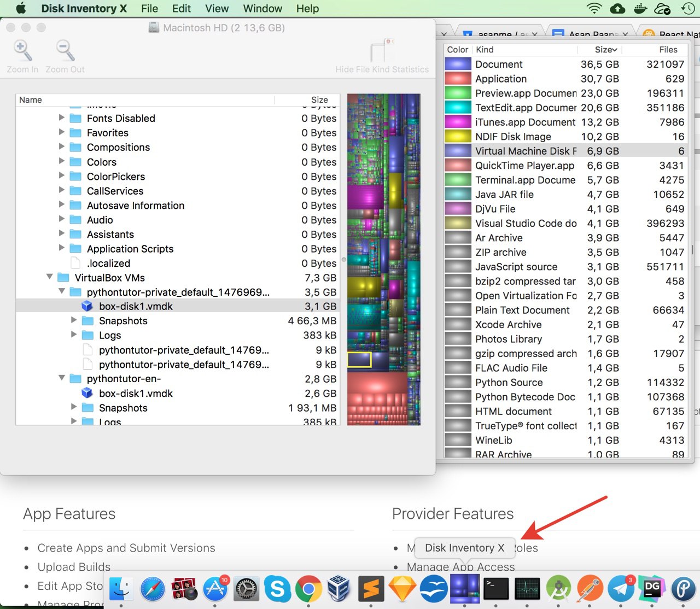The width and height of the screenshot is (700, 609).
Task: Click Create Apps and Submit Versions link
Action: point(126,548)
